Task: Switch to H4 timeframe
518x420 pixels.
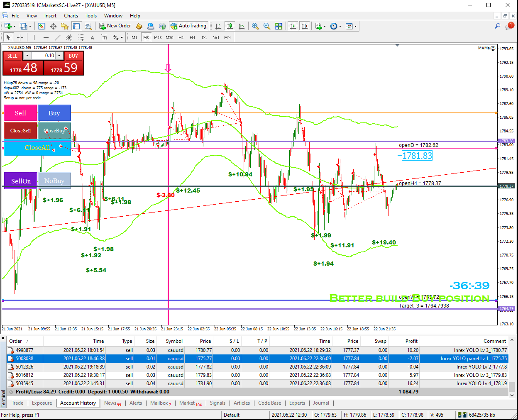Action: (193, 37)
